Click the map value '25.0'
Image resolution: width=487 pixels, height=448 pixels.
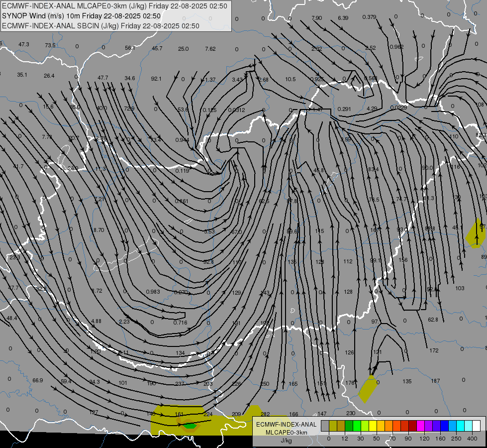(183, 49)
